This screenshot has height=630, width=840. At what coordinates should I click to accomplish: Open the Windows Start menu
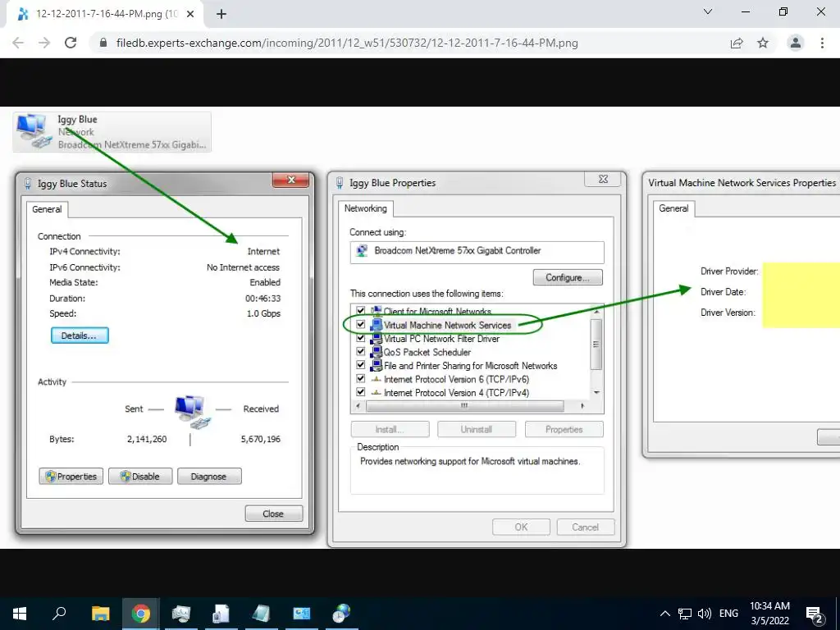pos(20,614)
